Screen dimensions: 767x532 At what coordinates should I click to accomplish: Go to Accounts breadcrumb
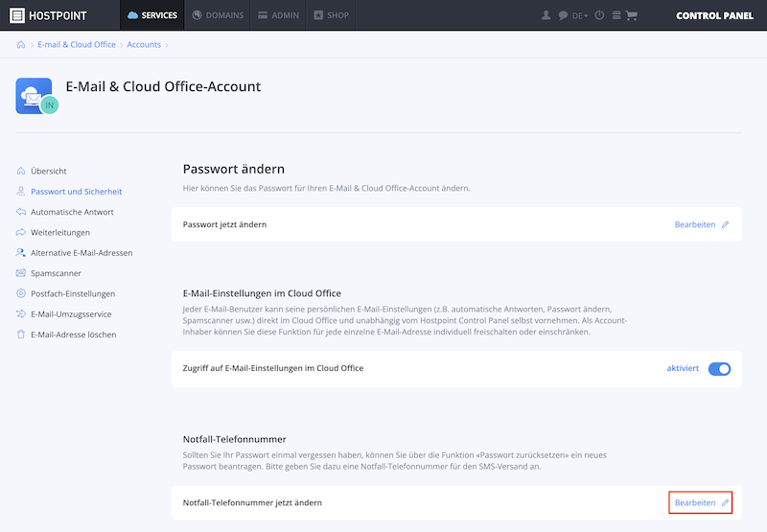tap(144, 44)
